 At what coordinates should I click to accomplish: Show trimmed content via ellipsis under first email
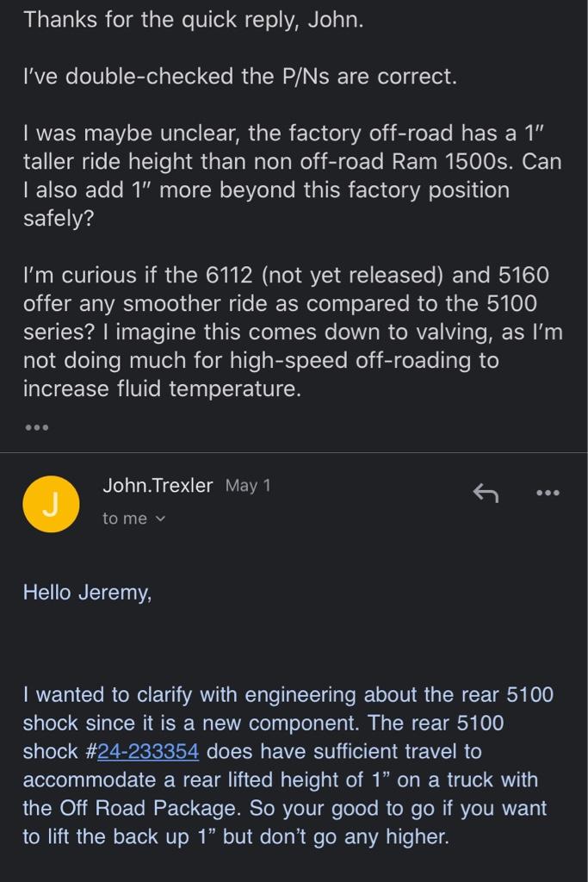coord(36,427)
